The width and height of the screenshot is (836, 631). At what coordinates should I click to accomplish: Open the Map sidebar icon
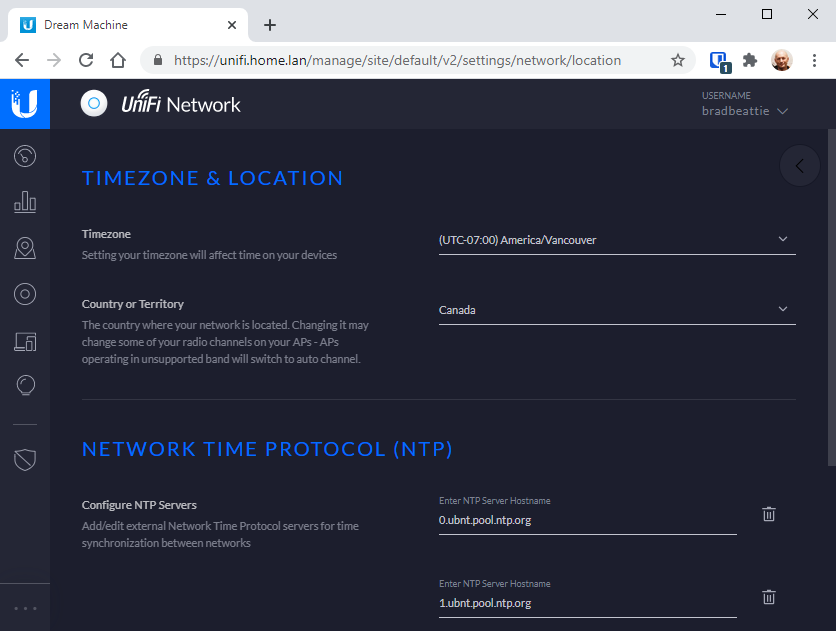pyautogui.click(x=25, y=248)
